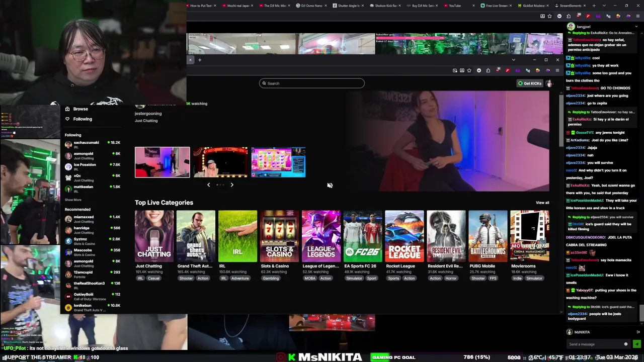
Task: Open sachauzumaki's channel avatar
Action: pos(68,145)
